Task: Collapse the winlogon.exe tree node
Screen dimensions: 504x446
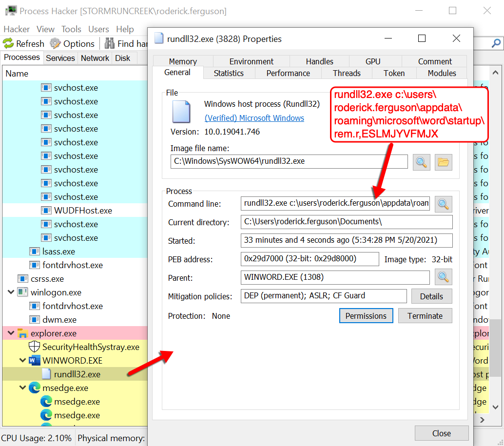Action: (x=11, y=292)
